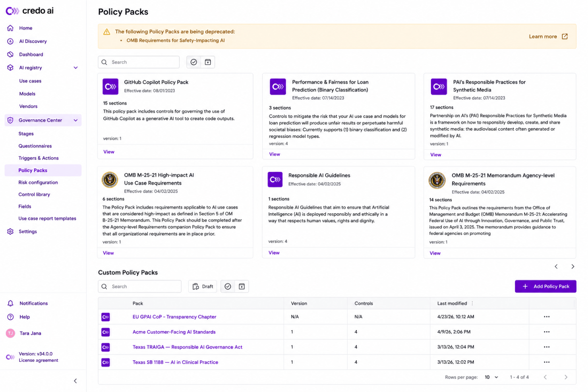Click the Settings gear icon

click(10, 232)
